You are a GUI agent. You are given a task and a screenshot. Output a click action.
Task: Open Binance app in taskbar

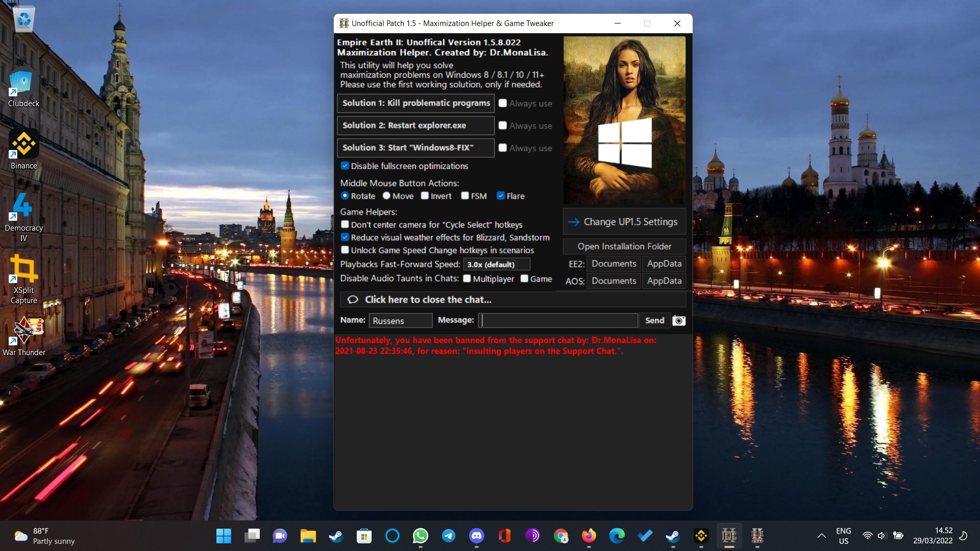pos(701,536)
